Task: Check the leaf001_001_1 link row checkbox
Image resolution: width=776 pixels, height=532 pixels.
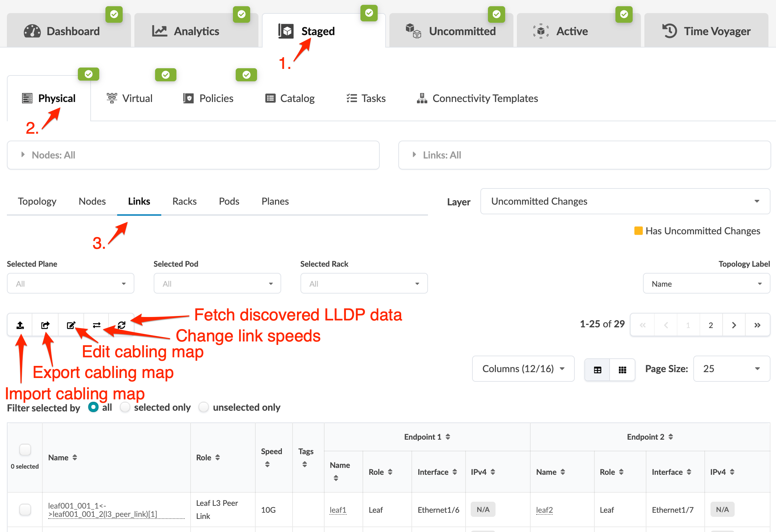Action: tap(25, 509)
